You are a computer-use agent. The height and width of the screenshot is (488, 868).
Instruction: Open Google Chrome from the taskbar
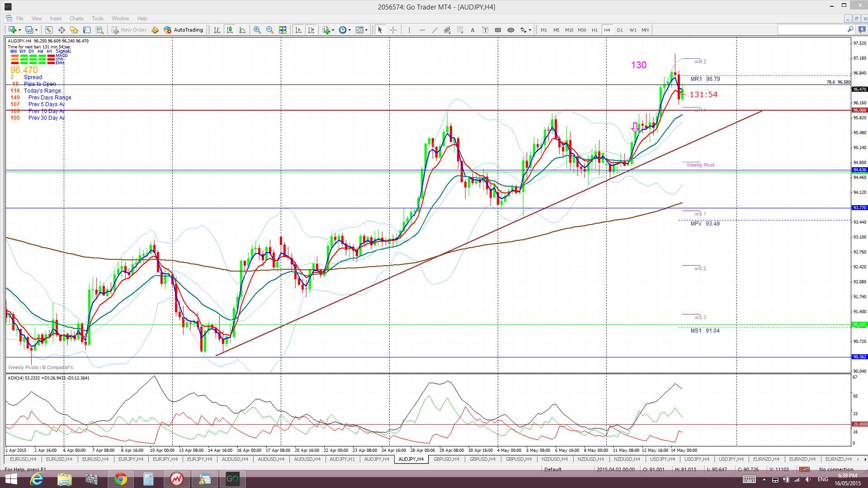120,479
